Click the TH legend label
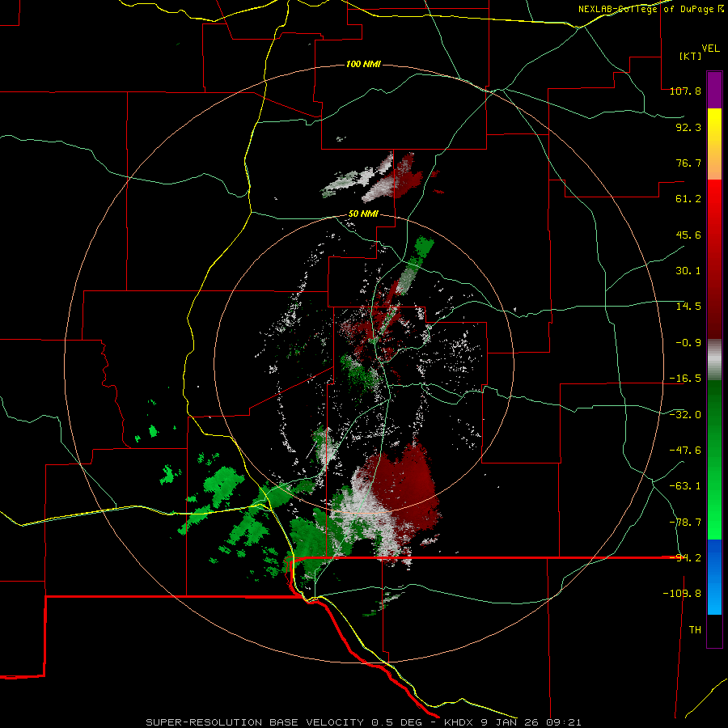728x728 pixels. pyautogui.click(x=695, y=630)
